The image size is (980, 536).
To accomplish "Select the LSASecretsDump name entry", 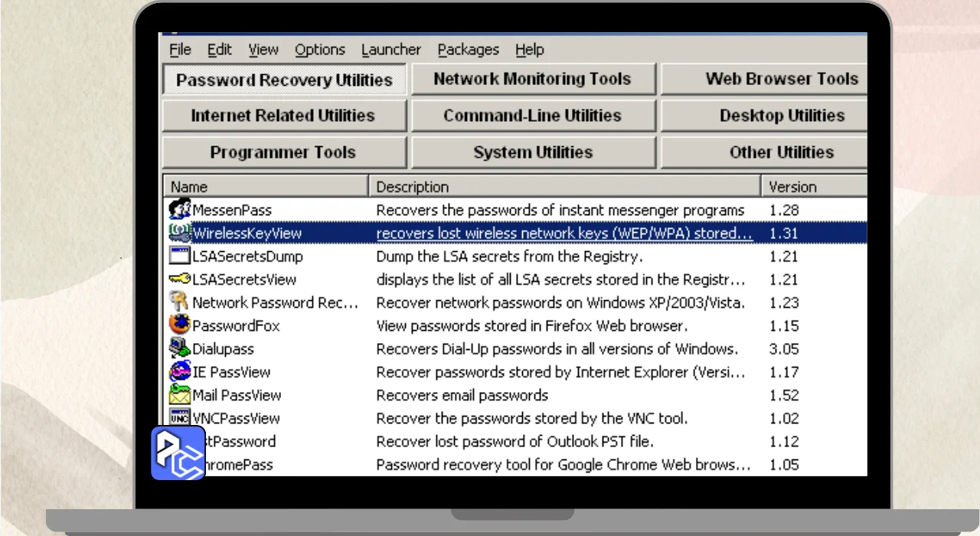I will point(248,256).
